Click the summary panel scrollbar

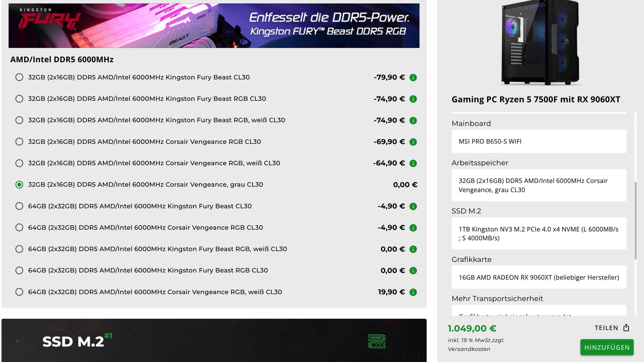point(635,220)
